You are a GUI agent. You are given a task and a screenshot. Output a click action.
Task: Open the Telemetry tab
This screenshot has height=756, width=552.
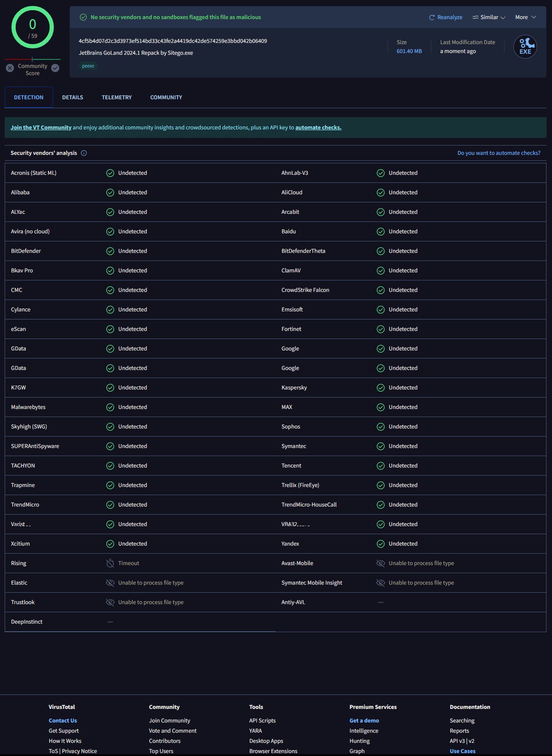(x=117, y=97)
